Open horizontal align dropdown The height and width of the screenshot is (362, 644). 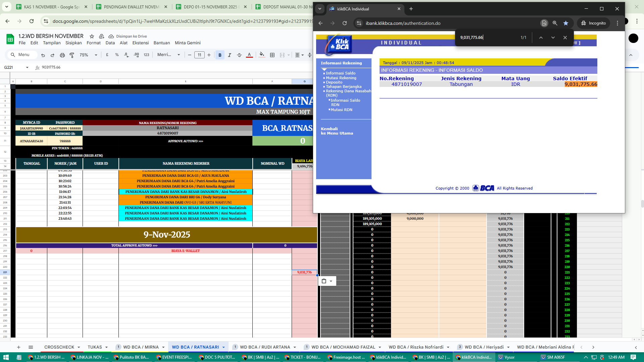tap(299, 55)
